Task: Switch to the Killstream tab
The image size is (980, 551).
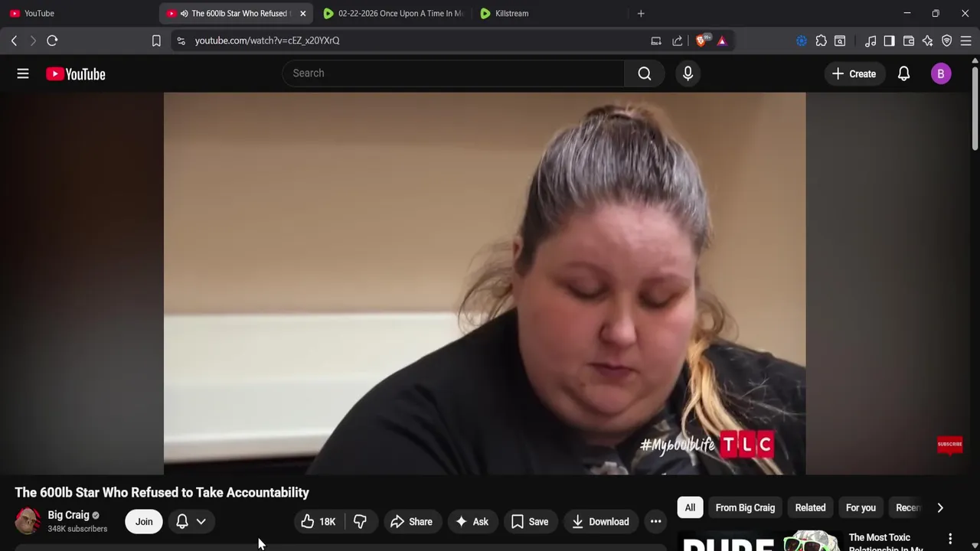Action: click(x=550, y=13)
